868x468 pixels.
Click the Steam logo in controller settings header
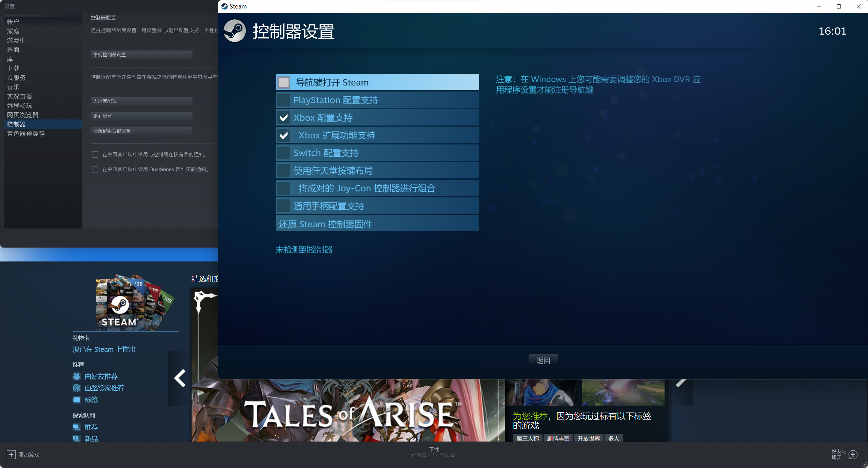[x=235, y=31]
